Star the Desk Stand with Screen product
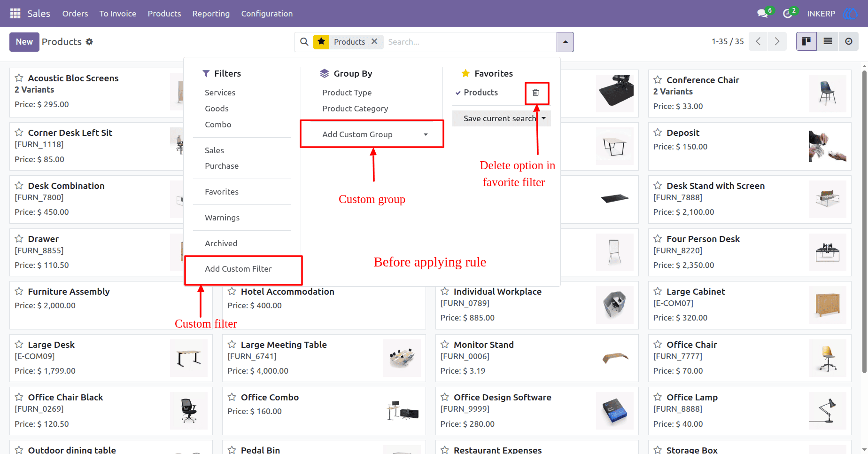Viewport: 868px width, 454px height. (658, 186)
